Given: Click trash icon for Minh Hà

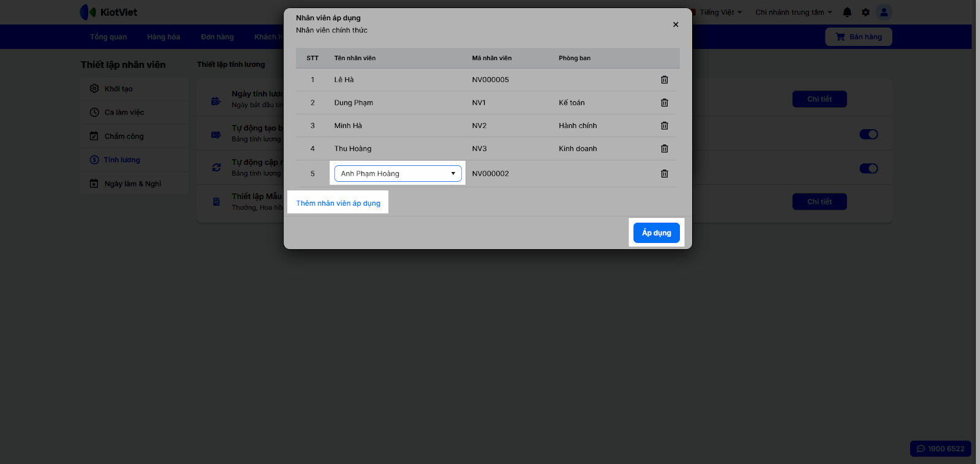Looking at the screenshot, I should tap(665, 125).
